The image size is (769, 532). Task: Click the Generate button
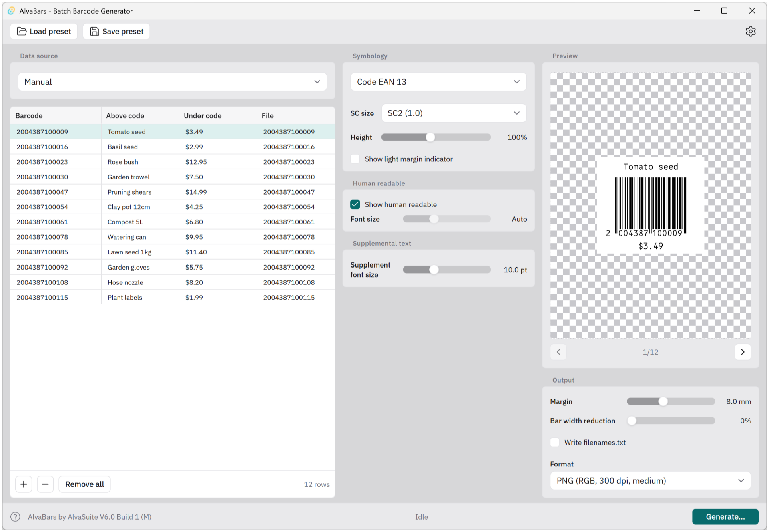click(725, 517)
